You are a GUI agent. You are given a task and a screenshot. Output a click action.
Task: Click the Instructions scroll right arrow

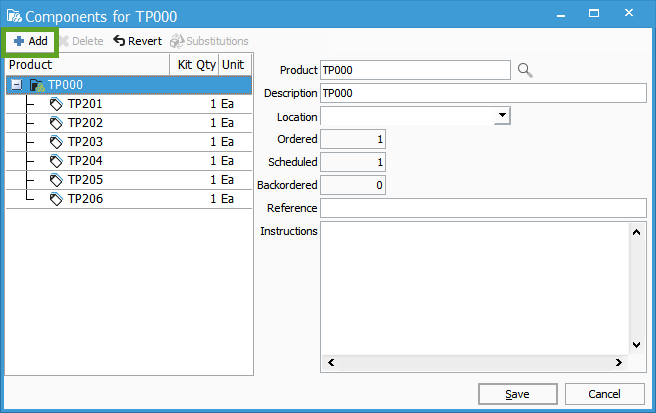pos(619,362)
